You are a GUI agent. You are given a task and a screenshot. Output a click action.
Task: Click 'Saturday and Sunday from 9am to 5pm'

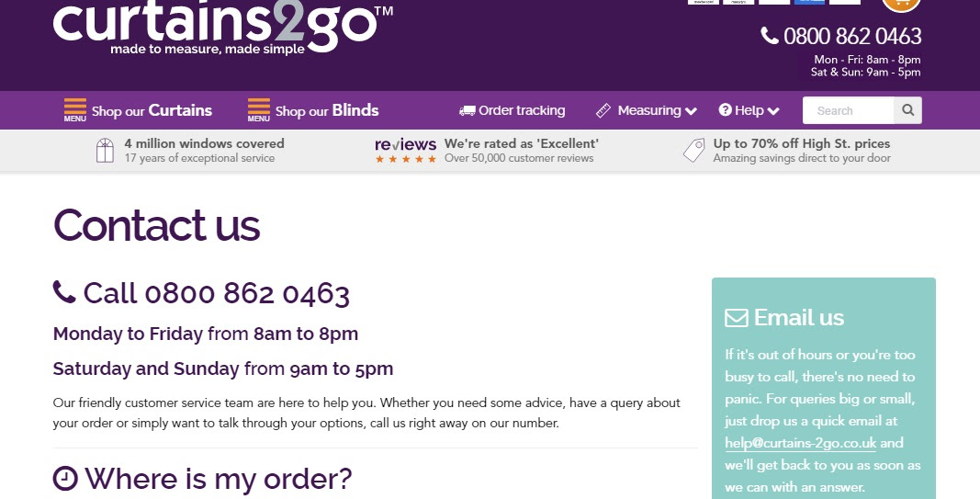click(223, 369)
